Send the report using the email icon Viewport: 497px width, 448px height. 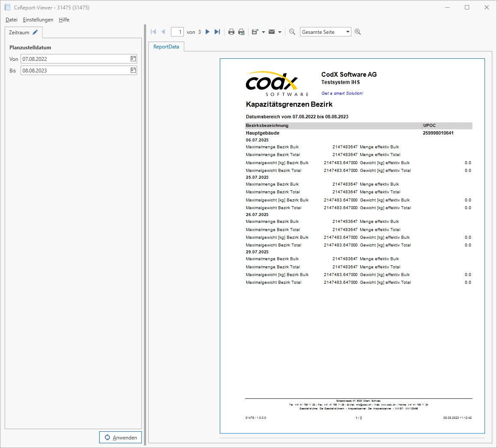pos(272,31)
